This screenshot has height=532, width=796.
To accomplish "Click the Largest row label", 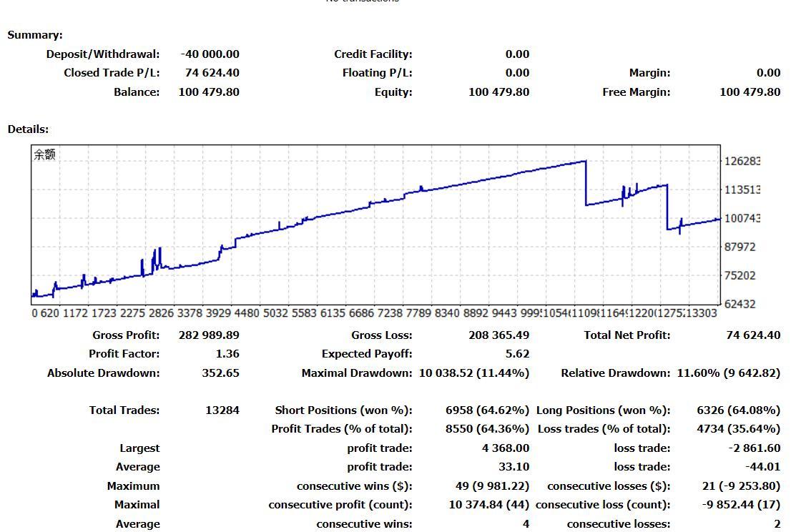I will (x=139, y=449).
